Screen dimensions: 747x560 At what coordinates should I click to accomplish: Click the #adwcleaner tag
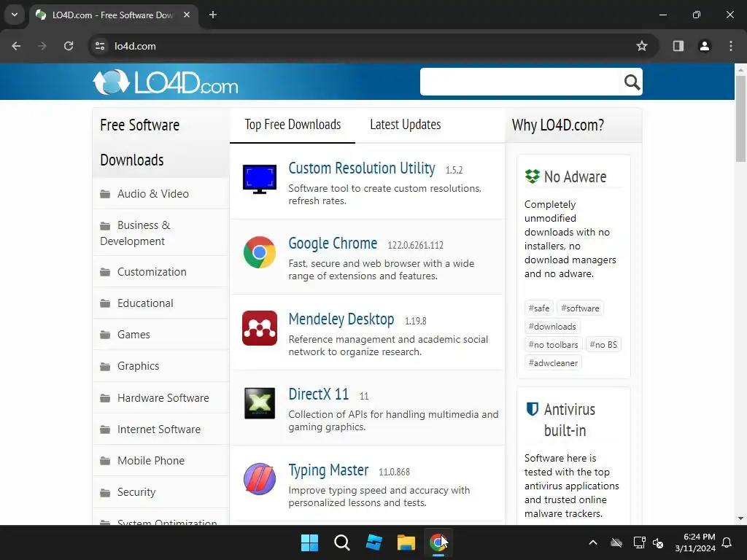[x=553, y=363]
